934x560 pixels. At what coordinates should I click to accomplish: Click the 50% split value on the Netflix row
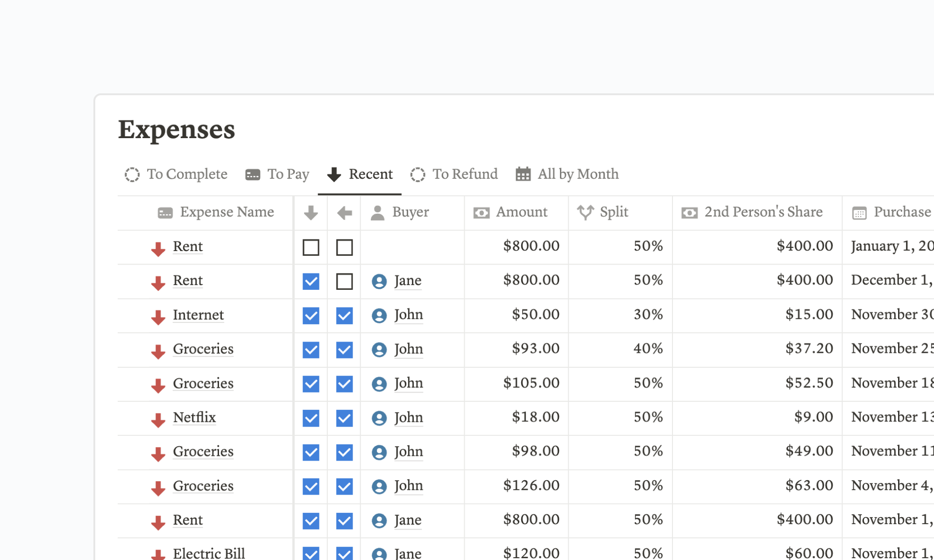tap(650, 417)
